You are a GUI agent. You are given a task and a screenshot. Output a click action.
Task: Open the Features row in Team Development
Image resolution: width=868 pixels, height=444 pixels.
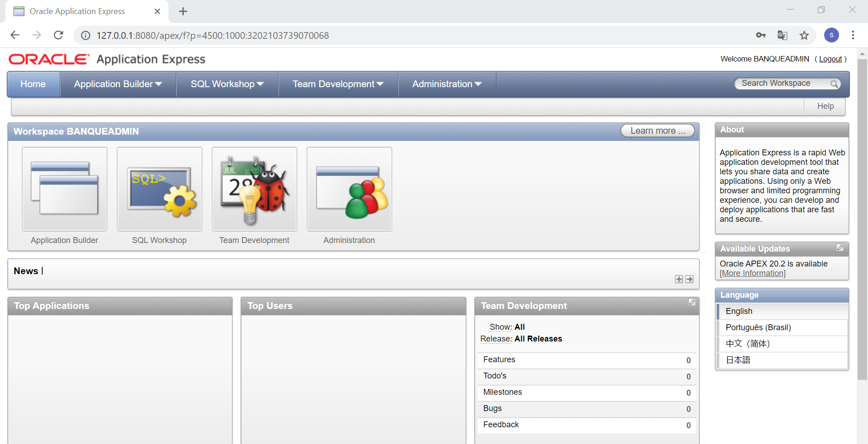(x=587, y=360)
